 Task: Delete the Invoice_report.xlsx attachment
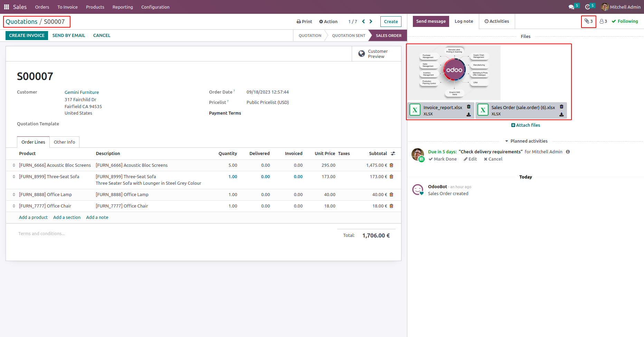point(469,107)
